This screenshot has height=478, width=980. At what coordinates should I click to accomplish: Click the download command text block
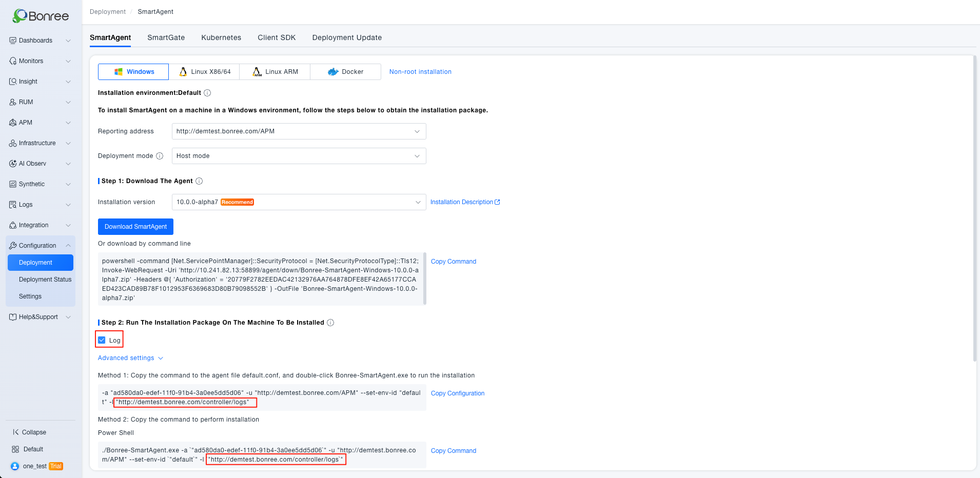pos(261,279)
